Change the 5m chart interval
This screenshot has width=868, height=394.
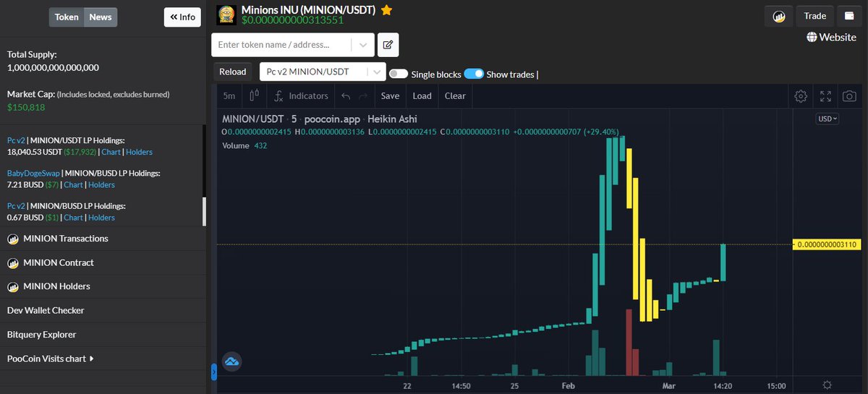[x=229, y=95]
